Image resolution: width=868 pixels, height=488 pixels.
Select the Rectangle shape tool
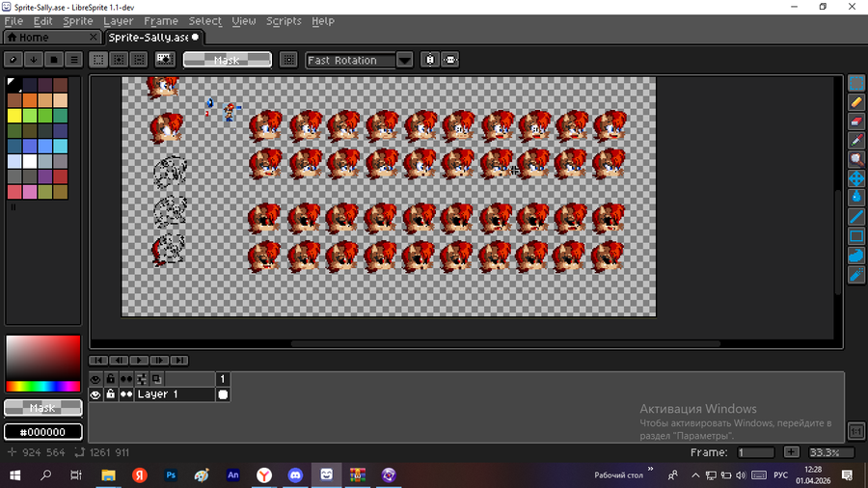855,235
